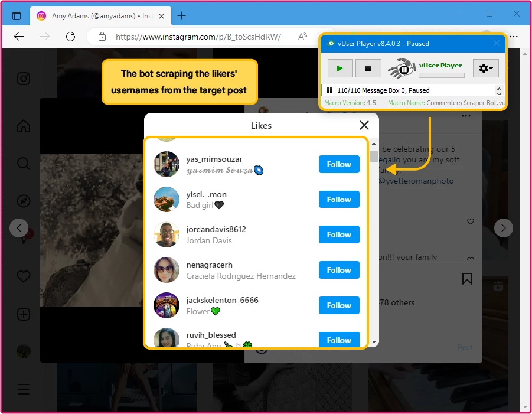Follow jordandavis8612
The height and width of the screenshot is (414, 532).
339,234
